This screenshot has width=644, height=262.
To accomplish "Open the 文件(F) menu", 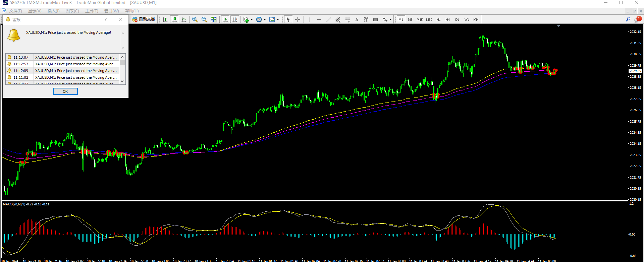I will [x=15, y=11].
